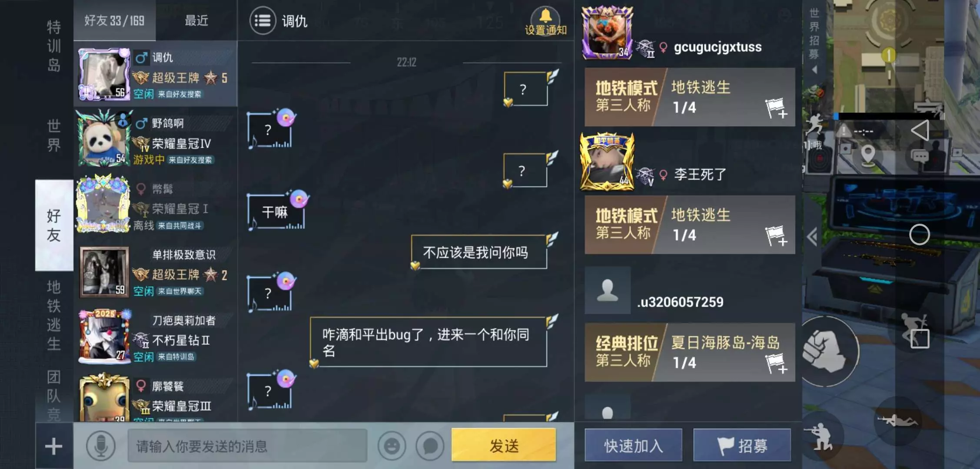Focus the message input field

[247, 446]
